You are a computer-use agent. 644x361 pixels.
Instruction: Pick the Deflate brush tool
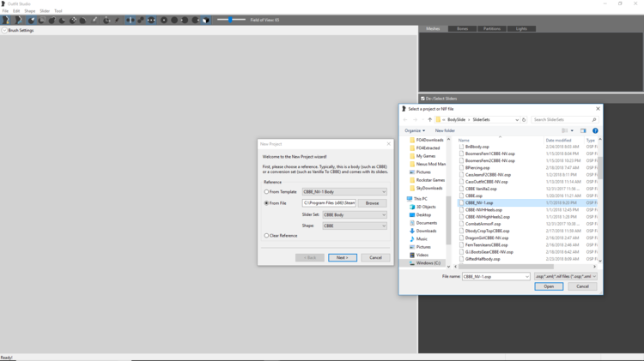coord(62,20)
